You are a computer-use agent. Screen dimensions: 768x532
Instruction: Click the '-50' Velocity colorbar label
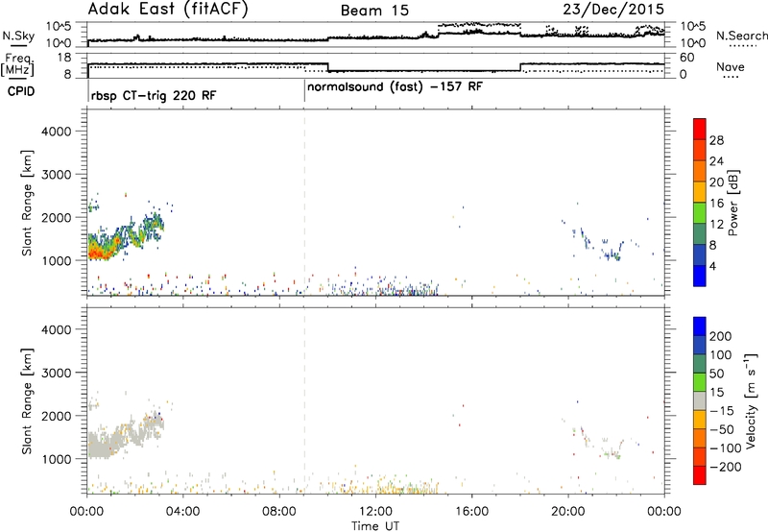pyautogui.click(x=722, y=429)
